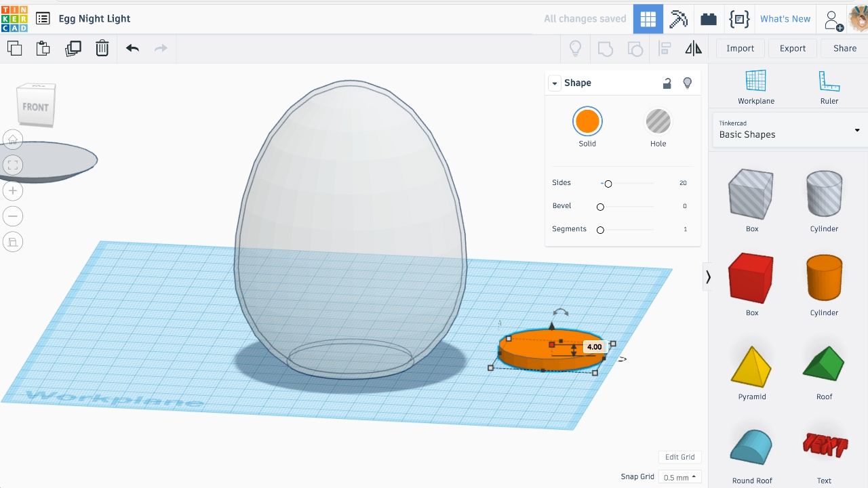Select the orange solid Cylinder shape

tap(824, 278)
